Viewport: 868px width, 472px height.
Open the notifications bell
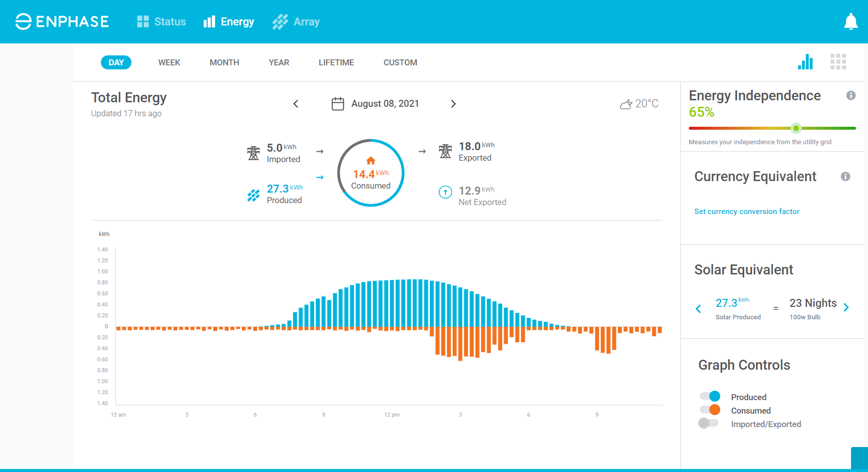coord(851,22)
